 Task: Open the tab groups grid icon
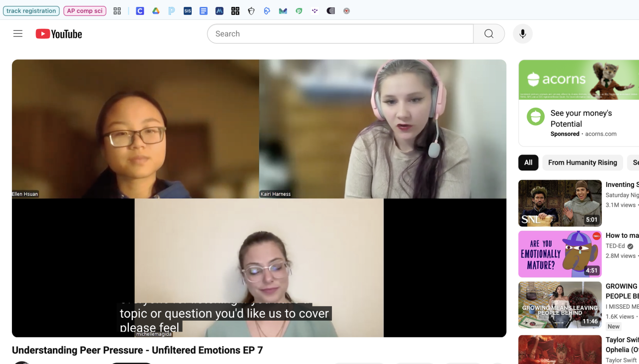[117, 11]
